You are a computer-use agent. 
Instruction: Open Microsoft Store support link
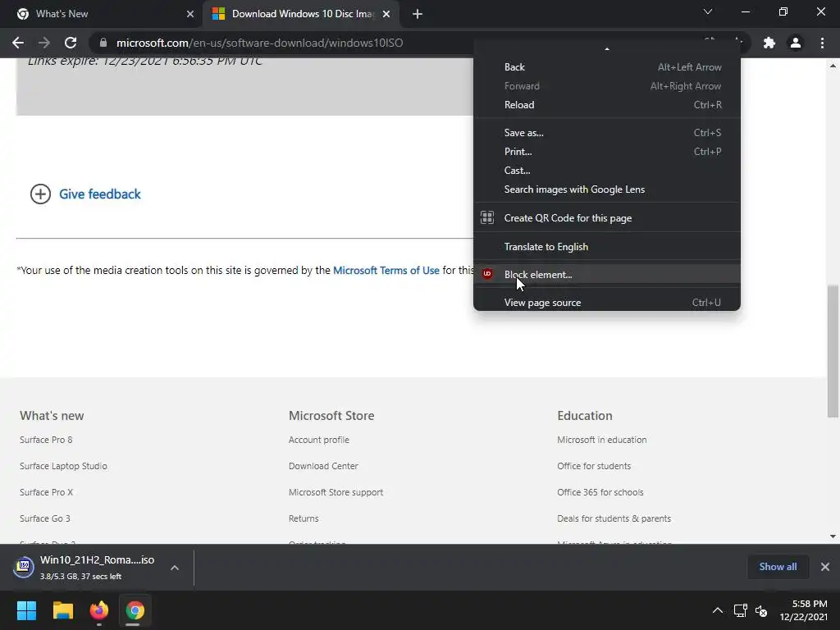coord(336,492)
